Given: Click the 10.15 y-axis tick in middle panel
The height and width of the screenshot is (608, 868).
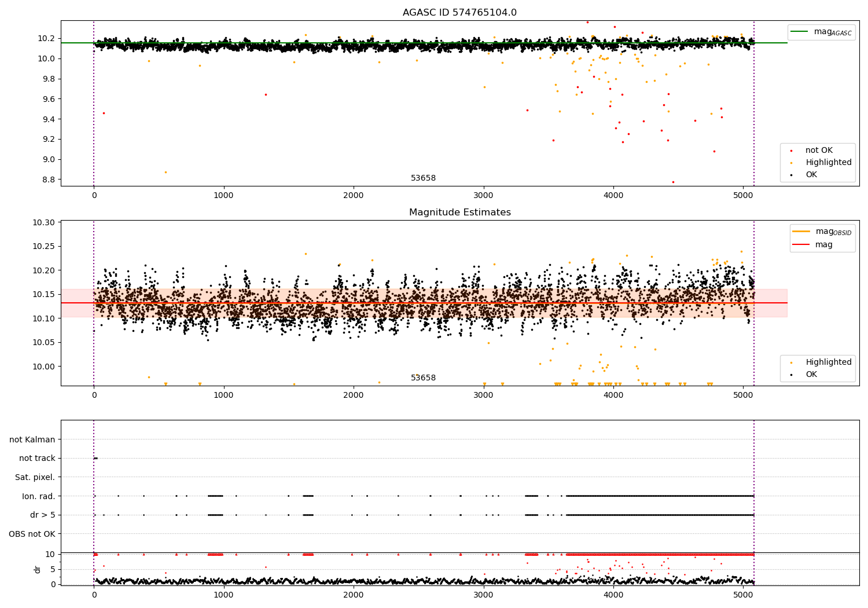Looking at the screenshot, I should click(45, 295).
